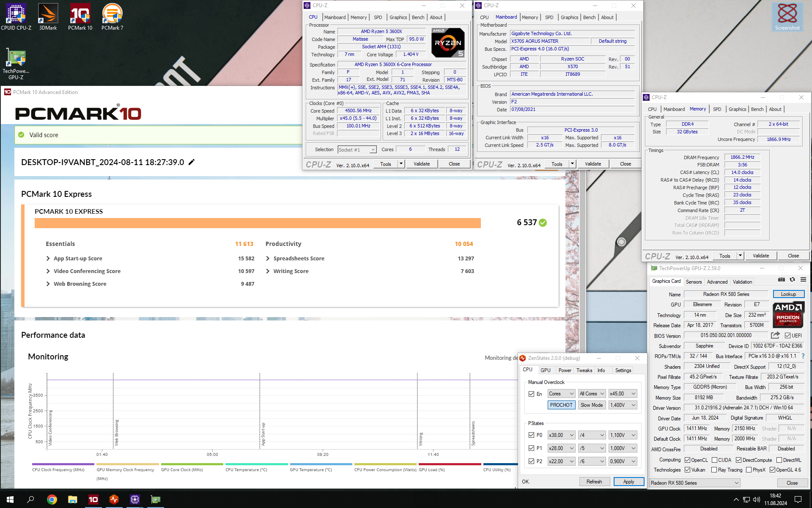812x508 pixels.
Task: Click the GPU-Z camera screenshot icon
Action: tap(782, 279)
